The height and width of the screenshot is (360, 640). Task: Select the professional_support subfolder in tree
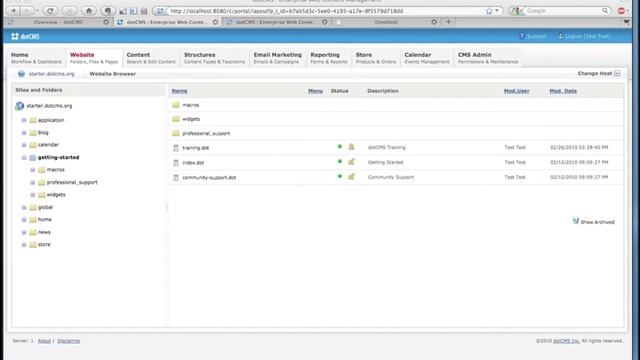(72, 182)
